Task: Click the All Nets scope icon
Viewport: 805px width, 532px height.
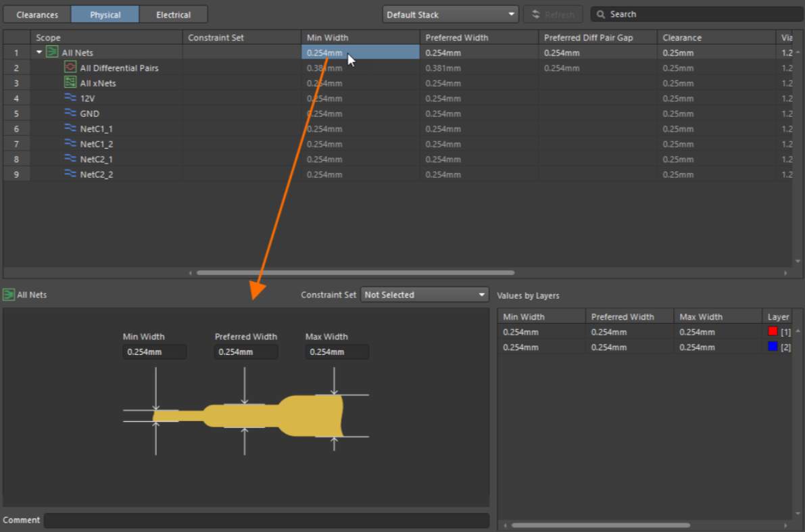Action: 51,53
